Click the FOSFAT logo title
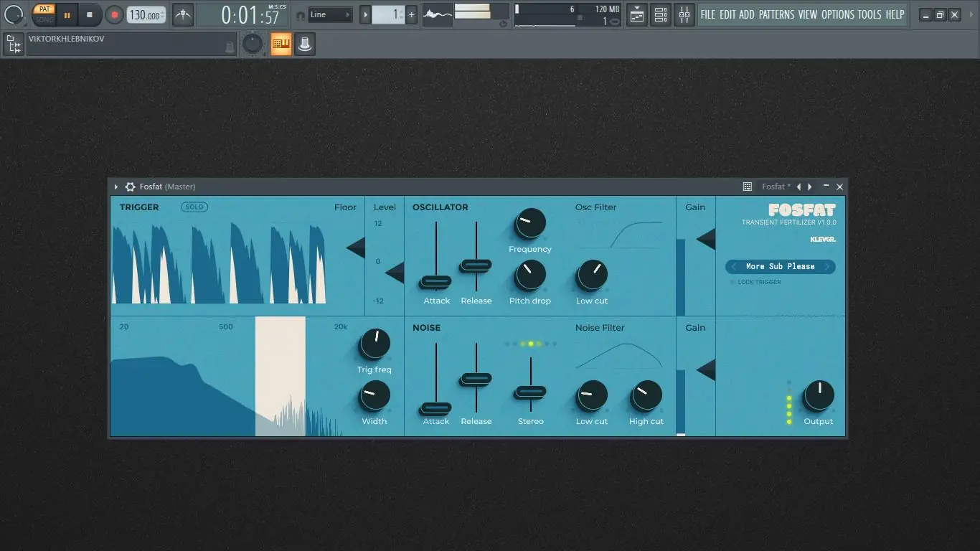 802,210
